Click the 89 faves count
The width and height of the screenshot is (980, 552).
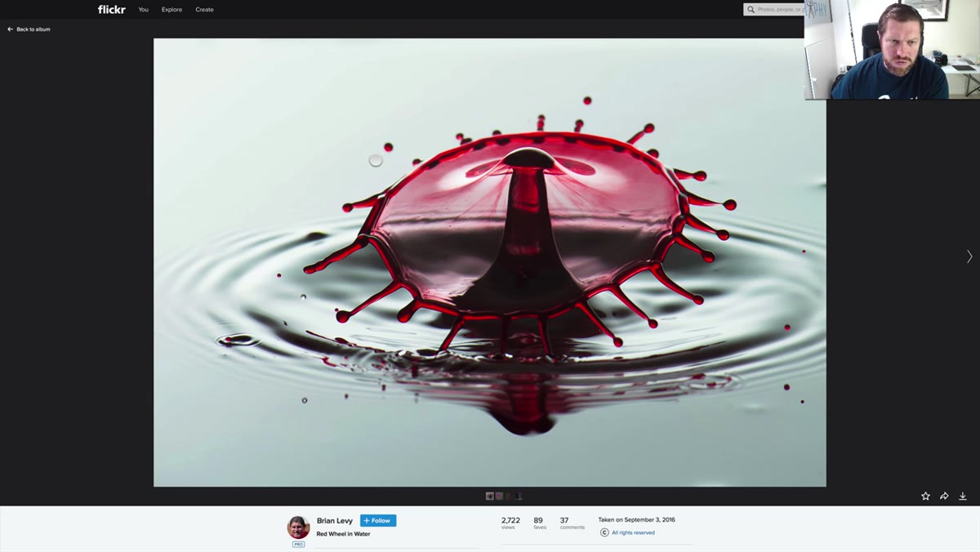click(x=539, y=523)
